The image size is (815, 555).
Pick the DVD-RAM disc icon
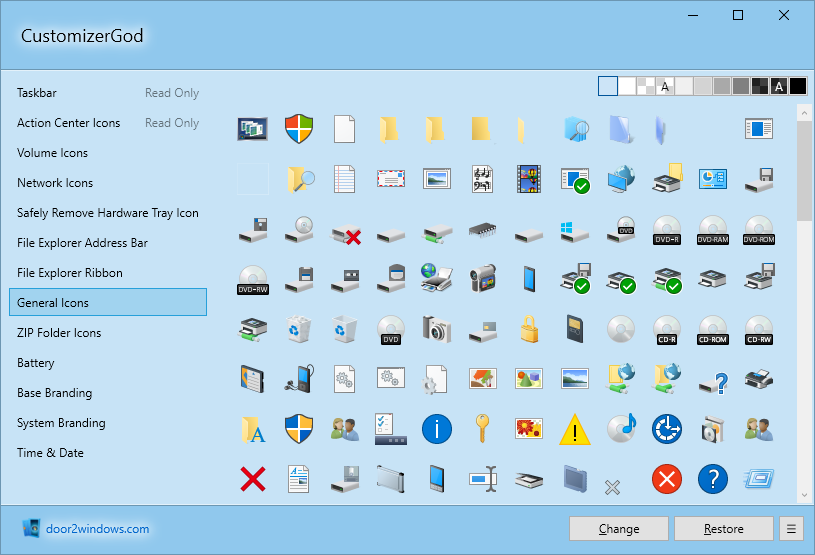[x=713, y=230]
